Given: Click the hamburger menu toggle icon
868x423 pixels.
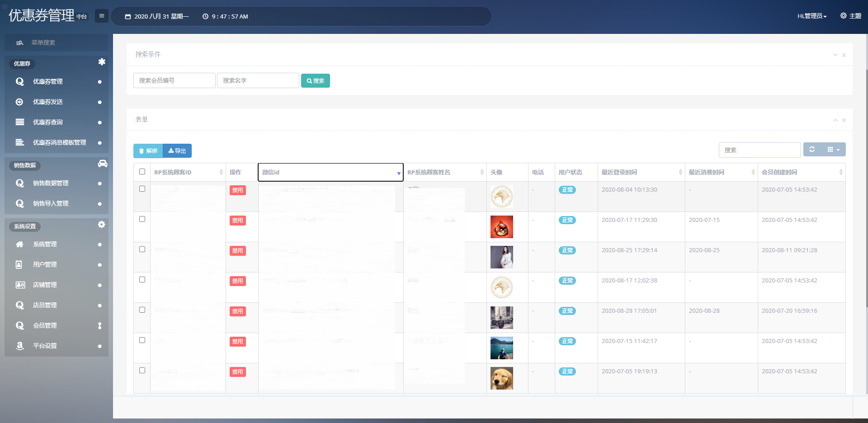Looking at the screenshot, I should click(101, 16).
